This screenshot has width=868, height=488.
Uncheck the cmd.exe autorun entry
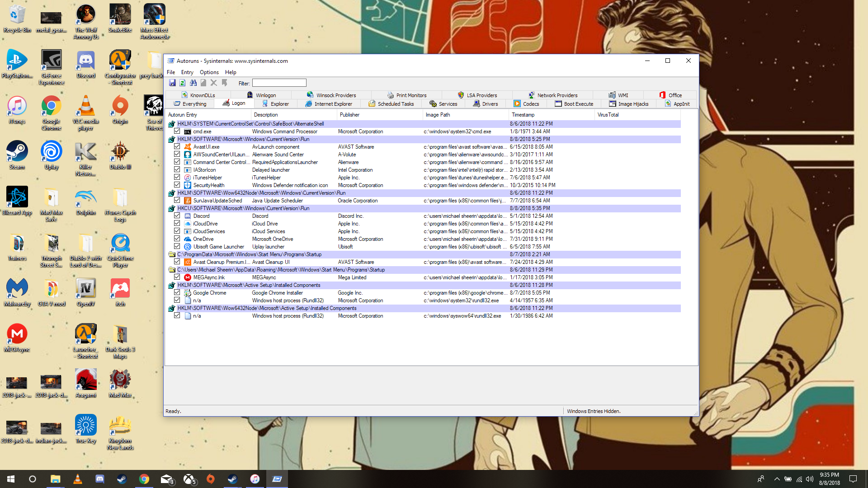(x=177, y=131)
